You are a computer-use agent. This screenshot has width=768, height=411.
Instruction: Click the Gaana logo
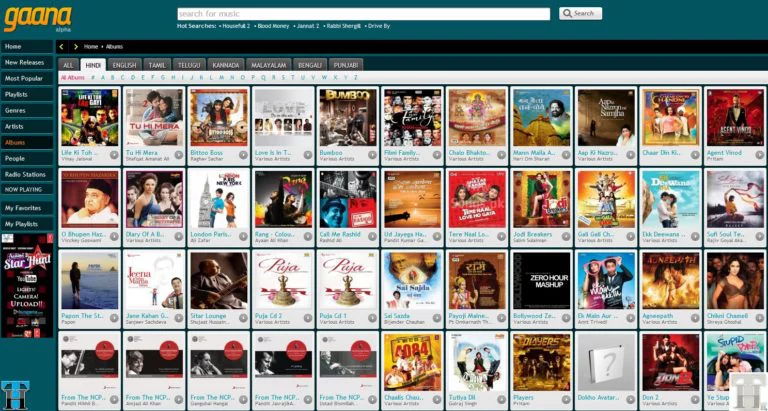[x=38, y=19]
